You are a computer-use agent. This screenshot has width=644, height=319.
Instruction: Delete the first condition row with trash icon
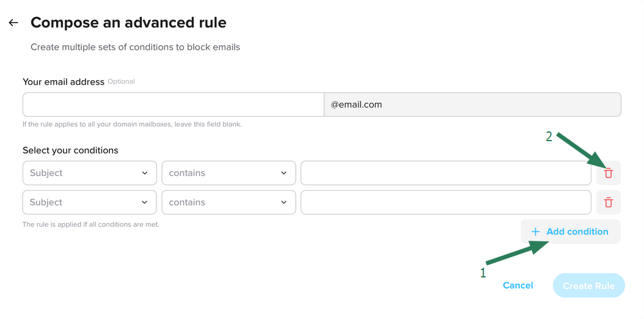[x=609, y=174]
